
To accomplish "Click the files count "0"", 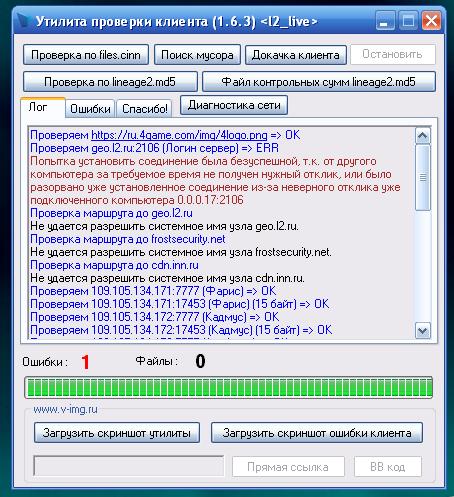I will 200,361.
